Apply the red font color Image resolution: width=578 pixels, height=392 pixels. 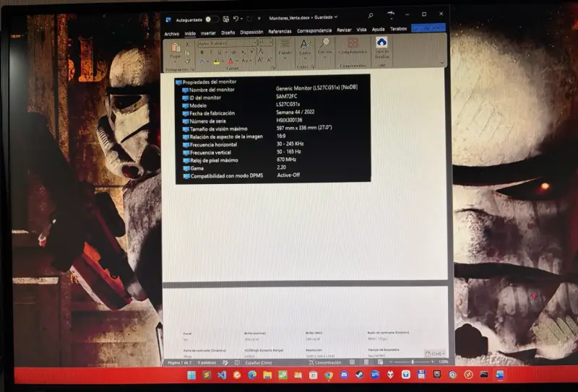pos(230,61)
